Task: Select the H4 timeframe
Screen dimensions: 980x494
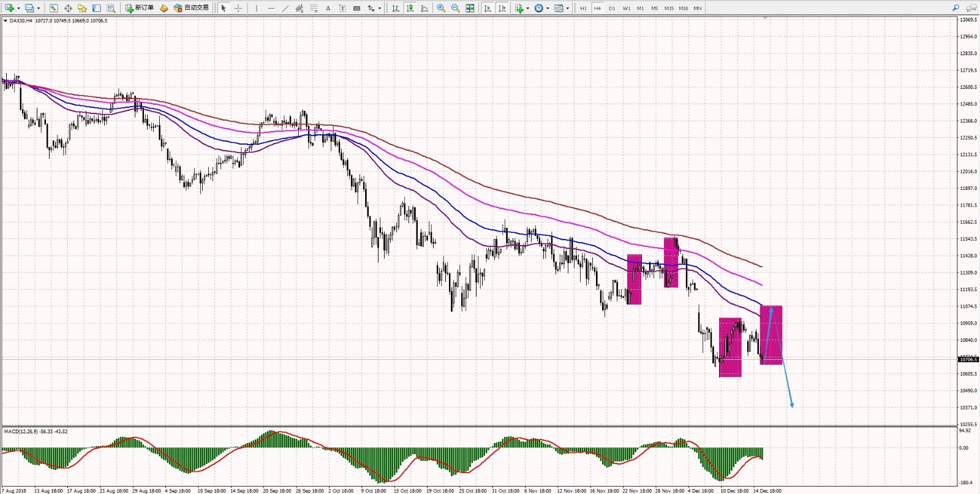Action: (x=597, y=8)
